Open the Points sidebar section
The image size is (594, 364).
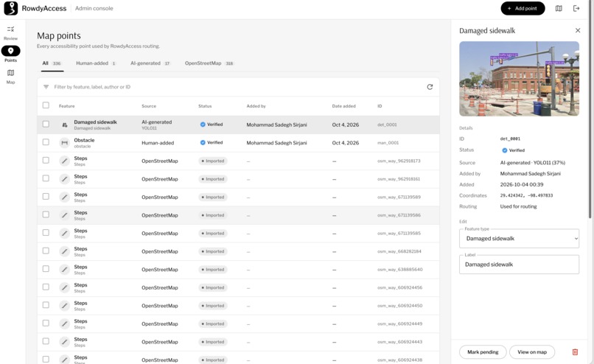10,55
